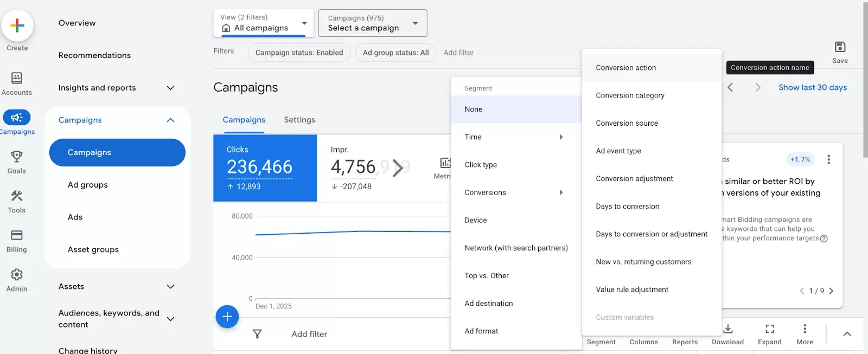The height and width of the screenshot is (354, 868).
Task: Click the table filter funnel icon
Action: [258, 334]
